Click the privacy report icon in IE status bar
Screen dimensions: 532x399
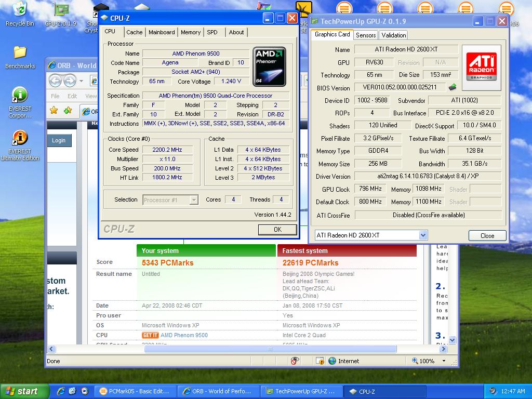pos(295,361)
